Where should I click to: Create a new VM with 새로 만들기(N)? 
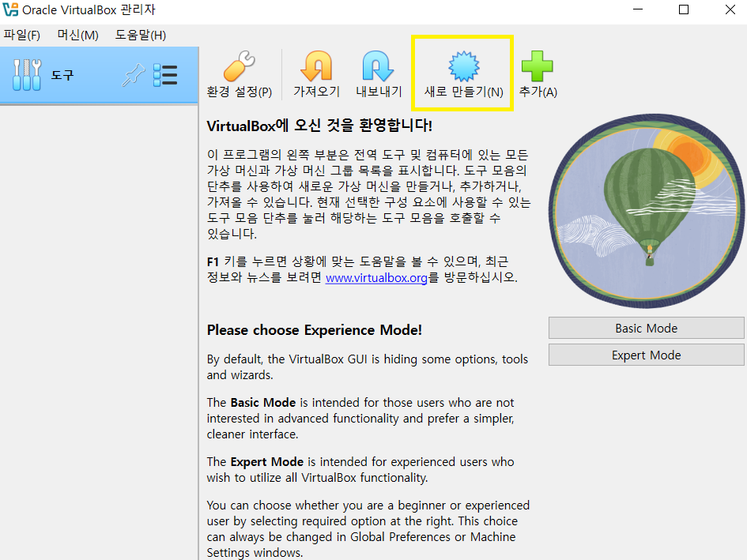(463, 73)
